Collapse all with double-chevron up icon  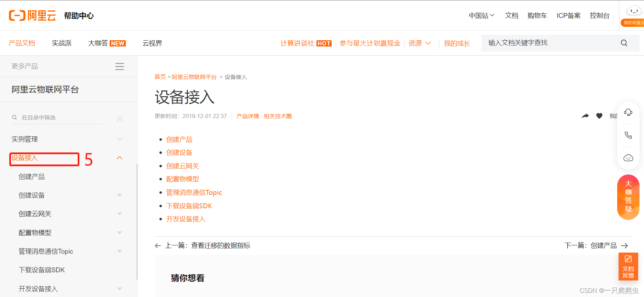[120, 119]
